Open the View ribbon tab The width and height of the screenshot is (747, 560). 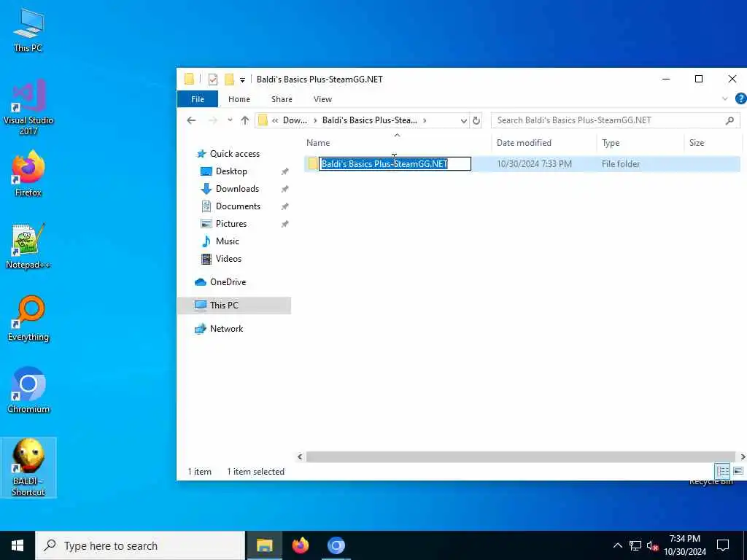(x=322, y=99)
